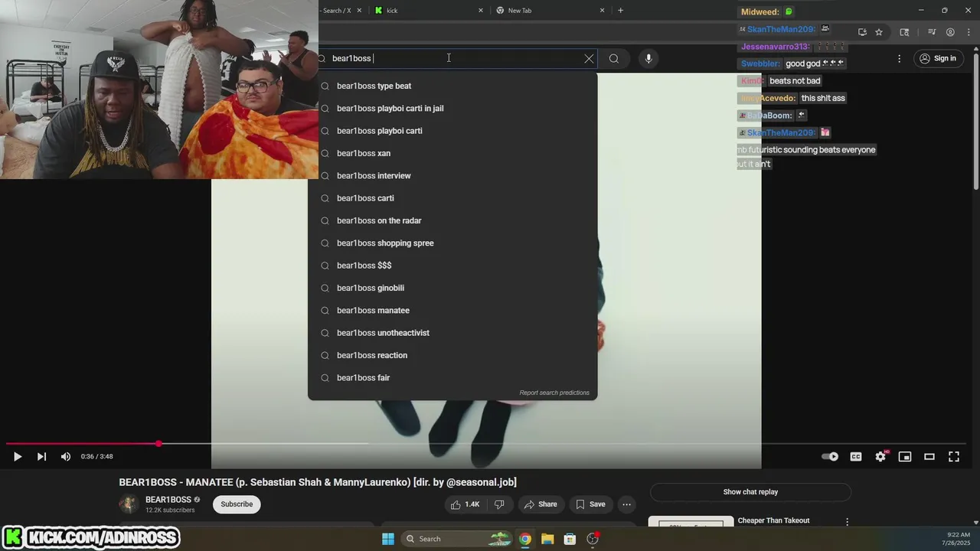This screenshot has height=551, width=980.
Task: Start voice search with the microphone icon
Action: (648, 58)
